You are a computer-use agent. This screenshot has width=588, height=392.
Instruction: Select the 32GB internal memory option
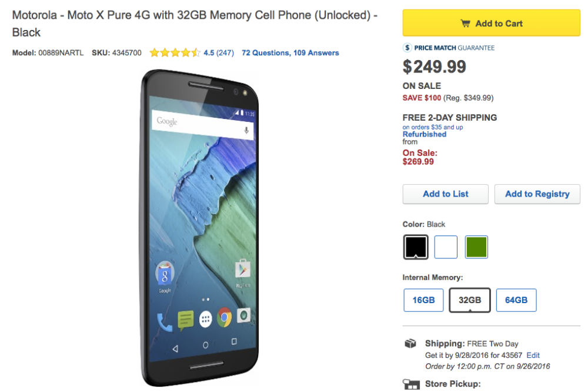click(x=469, y=300)
